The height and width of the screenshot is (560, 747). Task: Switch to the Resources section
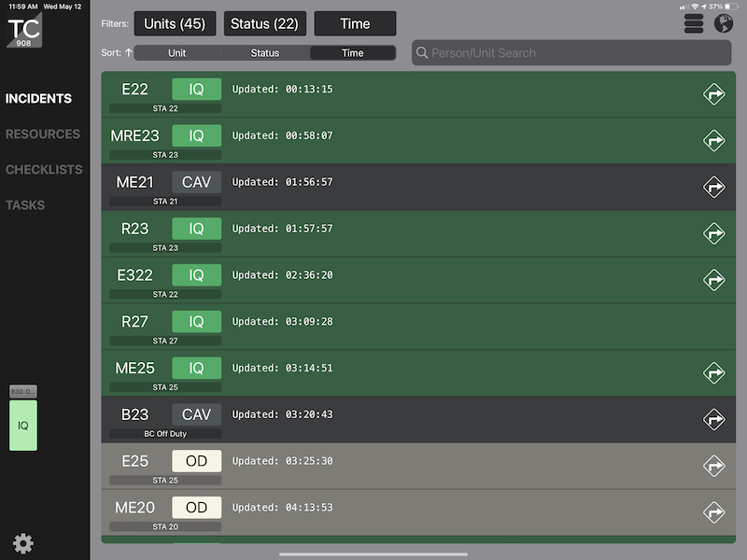(43, 134)
